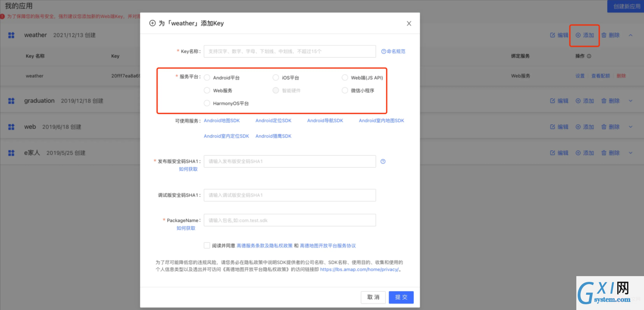644x310 pixels.
Task: Click the 创建新应用 button
Action: (x=626, y=6)
